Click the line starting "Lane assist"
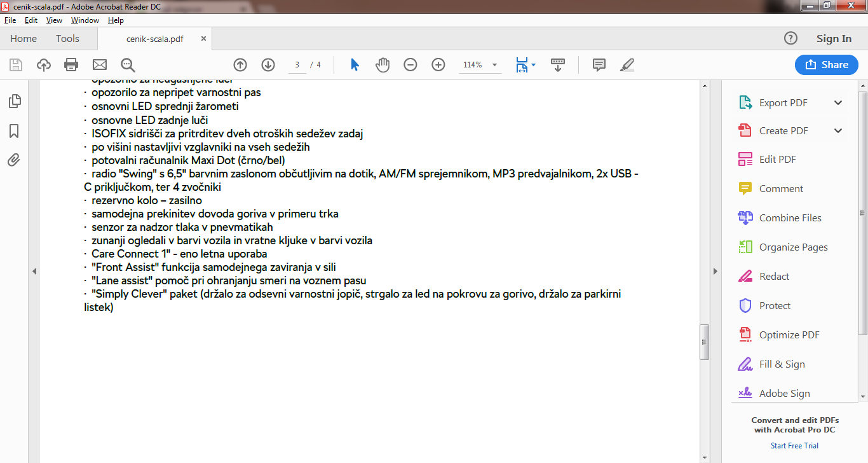Image resolution: width=868 pixels, height=463 pixels. pos(229,280)
